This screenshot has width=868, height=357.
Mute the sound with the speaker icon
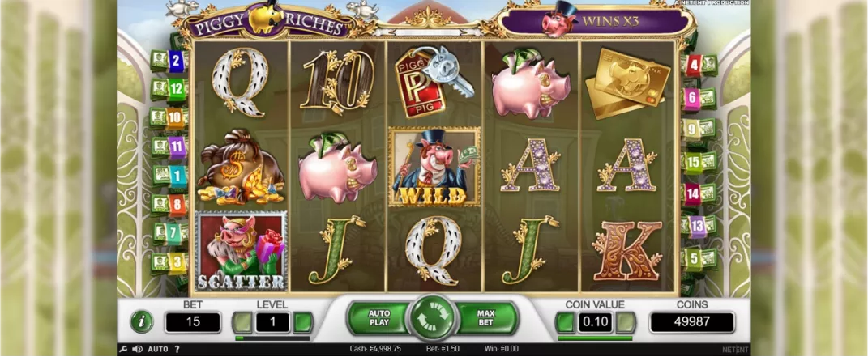(137, 349)
